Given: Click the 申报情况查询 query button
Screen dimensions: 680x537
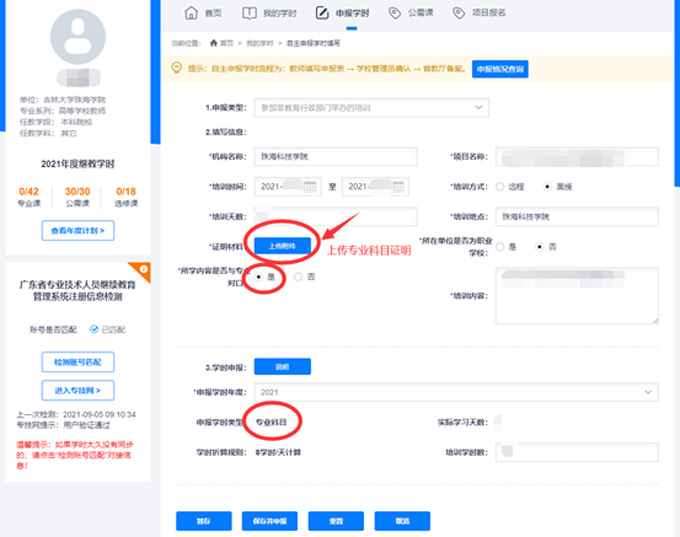Looking at the screenshot, I should point(499,69).
